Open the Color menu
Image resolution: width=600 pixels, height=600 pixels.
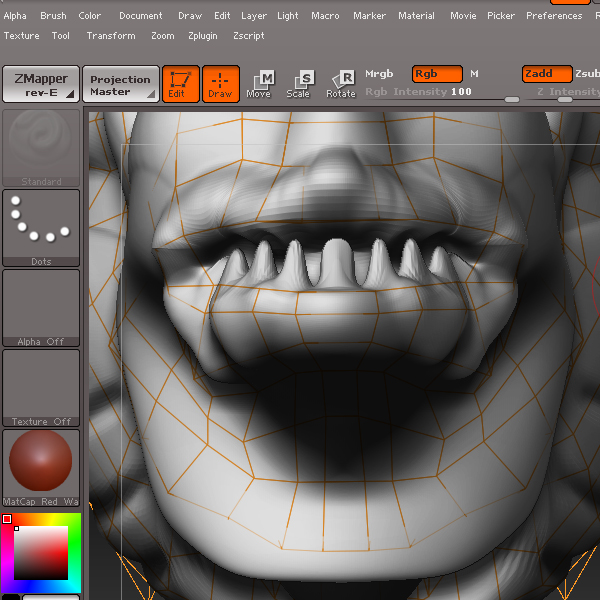(x=90, y=16)
